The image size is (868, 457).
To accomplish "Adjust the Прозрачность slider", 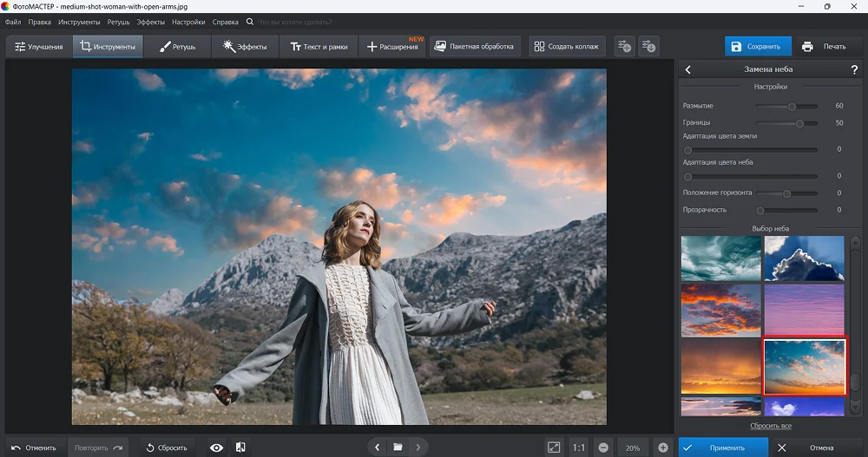I will coord(786,210).
